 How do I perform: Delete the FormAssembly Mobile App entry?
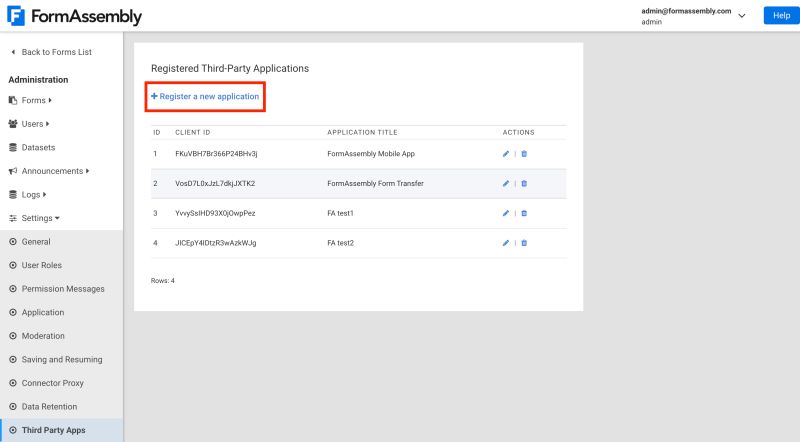click(x=524, y=154)
